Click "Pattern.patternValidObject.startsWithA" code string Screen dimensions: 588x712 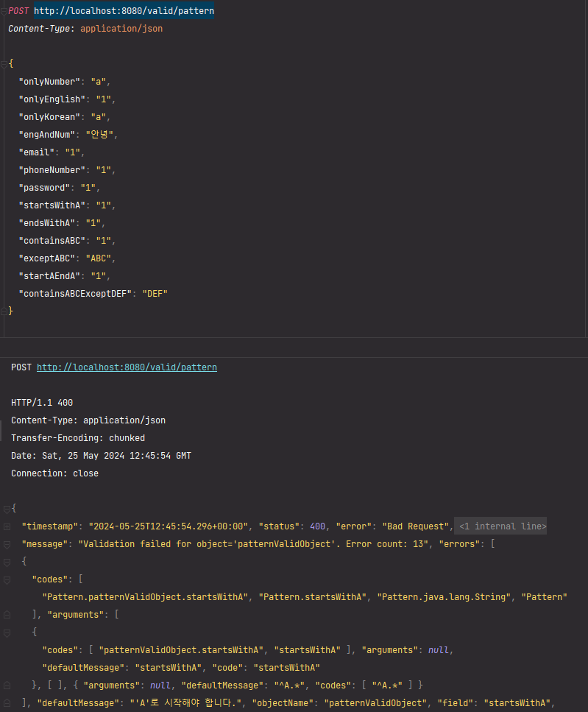click(145, 597)
